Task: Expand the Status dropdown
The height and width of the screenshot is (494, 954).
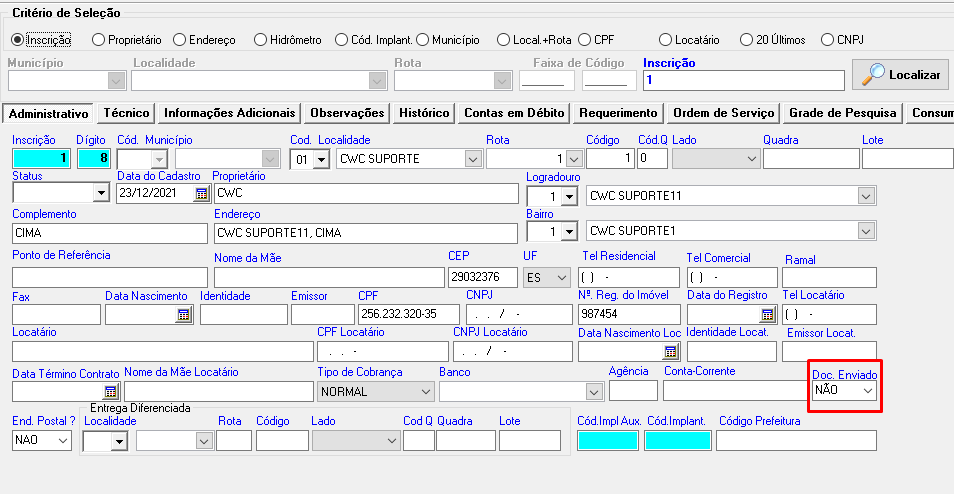Action: 100,194
